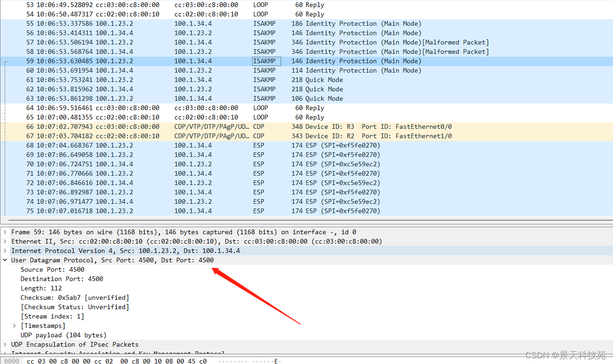Viewport: 613px width, 364px height.
Task: Select packet 74 ESP row
Action: pyautogui.click(x=306, y=201)
